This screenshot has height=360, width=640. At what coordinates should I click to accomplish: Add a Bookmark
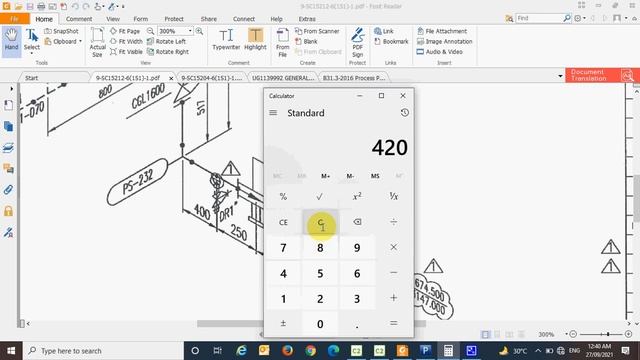pos(391,41)
